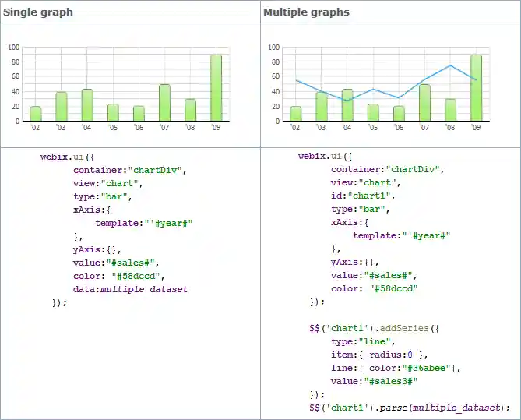
Task: Click the data:multiple_dataset line in the Single graph code
Action: click(130, 289)
